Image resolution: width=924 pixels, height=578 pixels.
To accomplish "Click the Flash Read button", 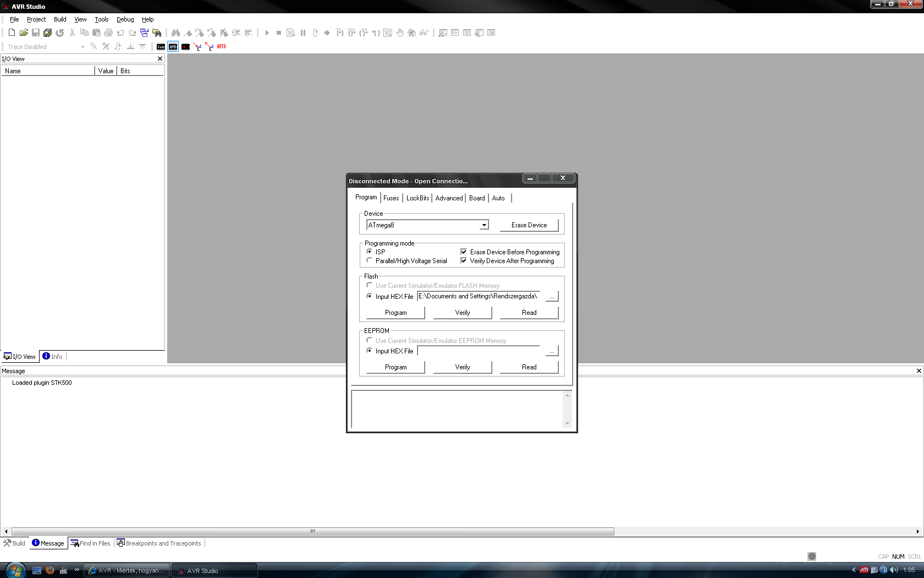I will coord(529,313).
